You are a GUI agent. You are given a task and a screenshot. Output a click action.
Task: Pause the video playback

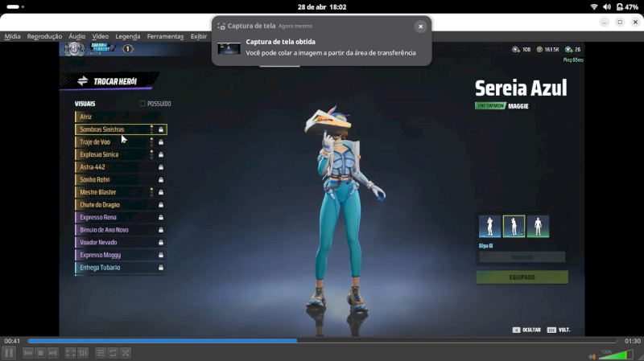tap(9, 353)
